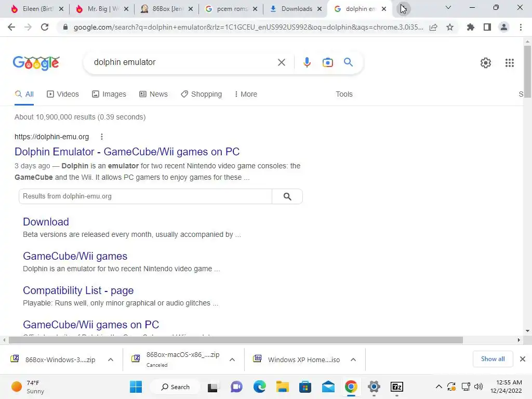Click the search button for dolphin-emu.org results
This screenshot has height=399, width=532.
(x=287, y=196)
